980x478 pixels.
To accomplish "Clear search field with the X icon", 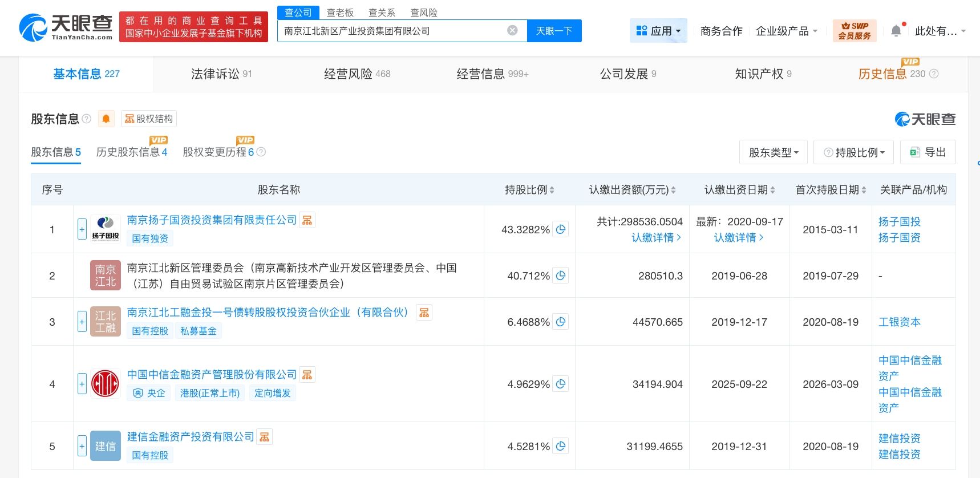I will coord(512,31).
